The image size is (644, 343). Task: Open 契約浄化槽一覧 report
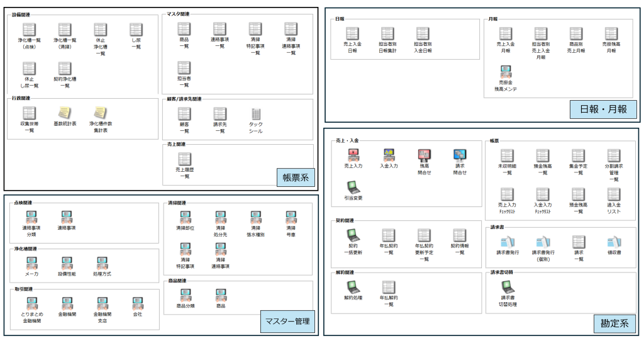[x=65, y=68]
